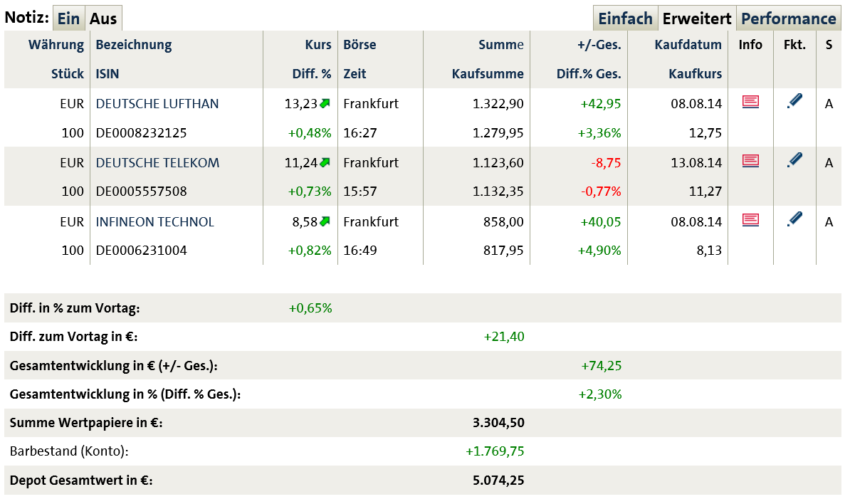Open the info note icon for Deutsche Lufthansa

point(750,103)
